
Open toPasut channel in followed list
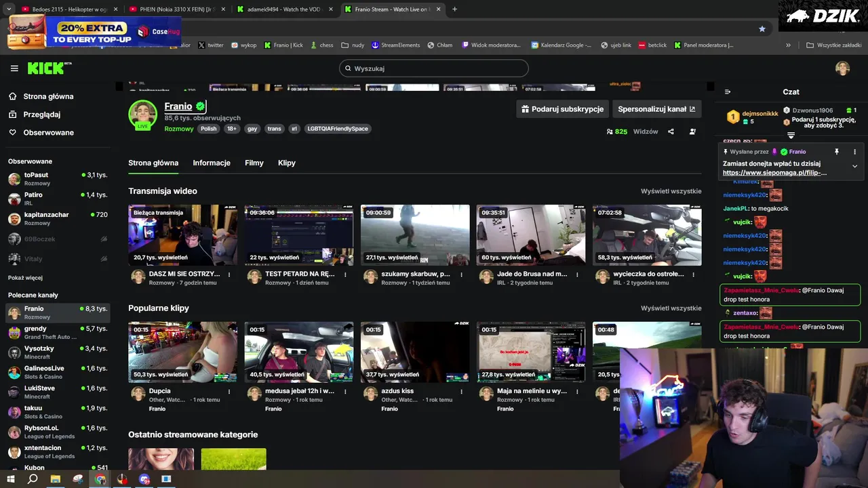pyautogui.click(x=58, y=179)
